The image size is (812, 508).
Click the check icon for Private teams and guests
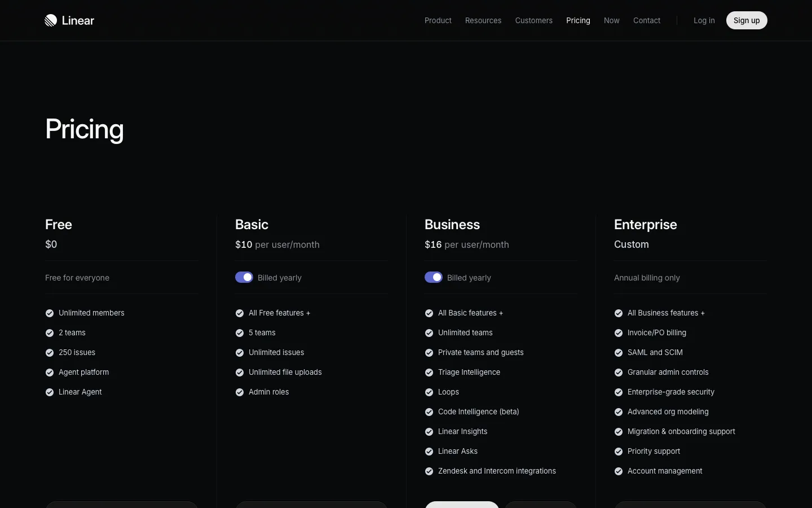click(429, 353)
